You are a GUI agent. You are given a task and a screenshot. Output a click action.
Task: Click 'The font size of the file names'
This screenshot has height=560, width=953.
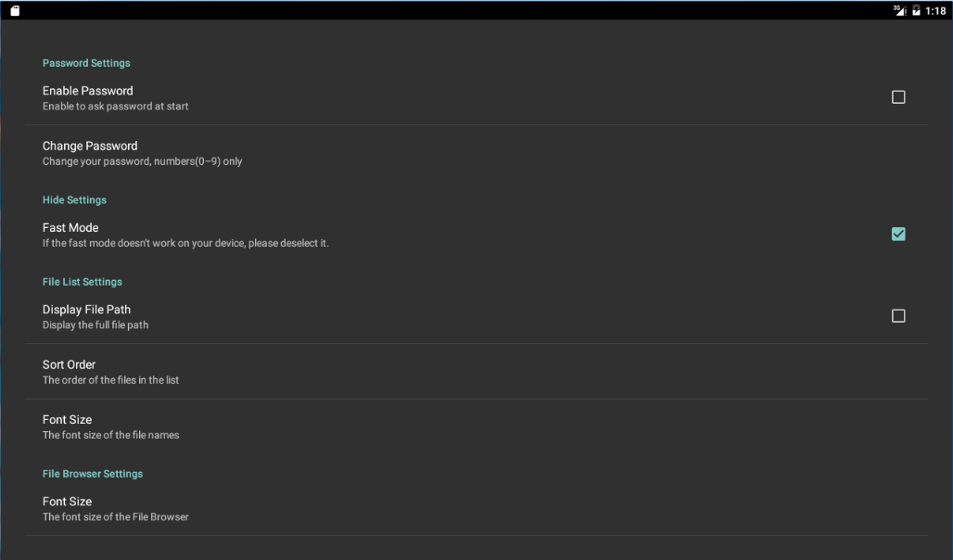[x=110, y=436]
